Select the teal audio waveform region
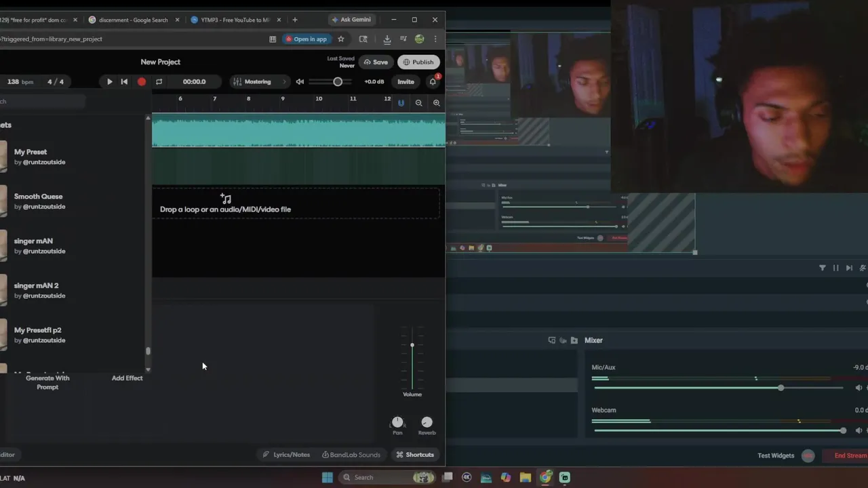 pos(298,131)
